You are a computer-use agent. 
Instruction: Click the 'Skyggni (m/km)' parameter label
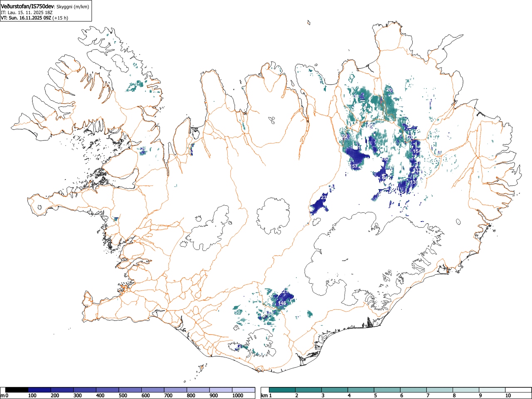pos(73,7)
